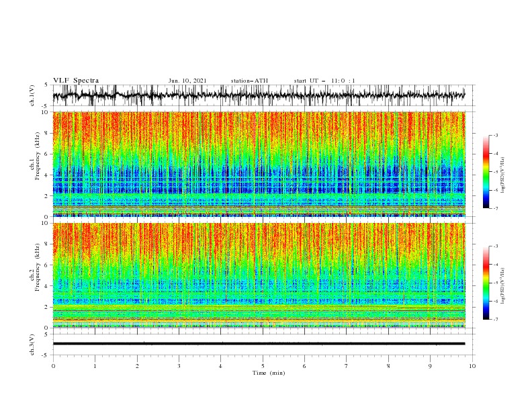Click the ch.1 spectrogram panel
Screen dimensions: 532x411
click(259, 164)
